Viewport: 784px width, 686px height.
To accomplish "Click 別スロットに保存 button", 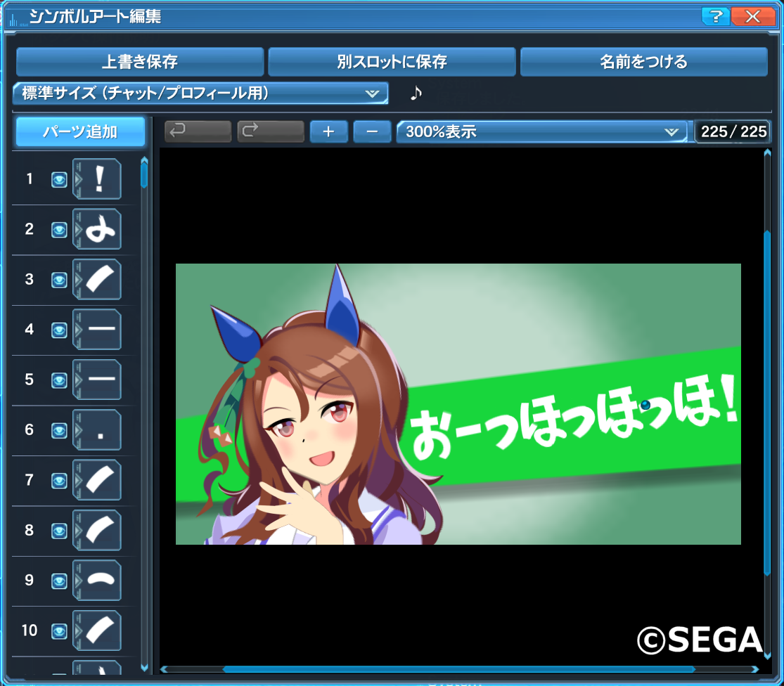I will 392,61.
